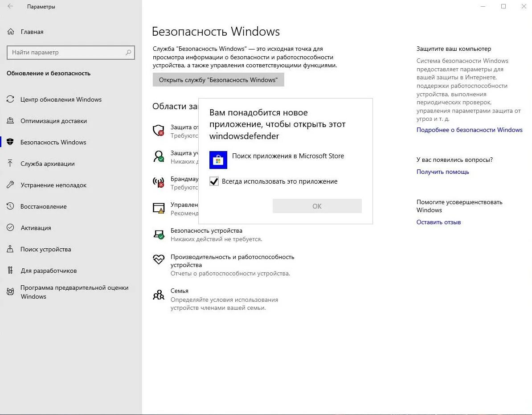
Task: Click 'Отчеты о работоспособности устройства.' description
Action: (230, 273)
